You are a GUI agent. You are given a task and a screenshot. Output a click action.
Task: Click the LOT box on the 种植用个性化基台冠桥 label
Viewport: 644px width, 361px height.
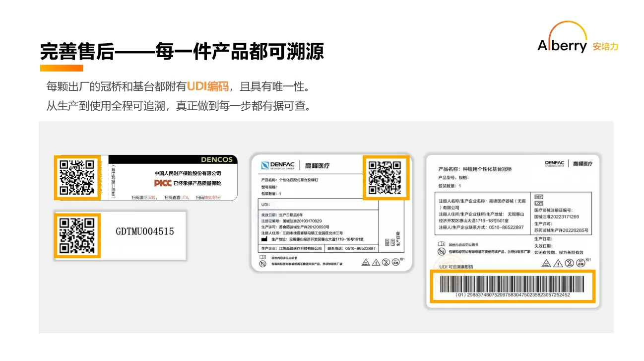pyautogui.click(x=538, y=204)
